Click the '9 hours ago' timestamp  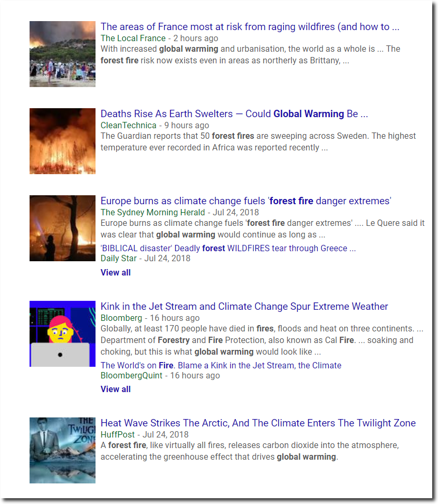click(x=187, y=126)
